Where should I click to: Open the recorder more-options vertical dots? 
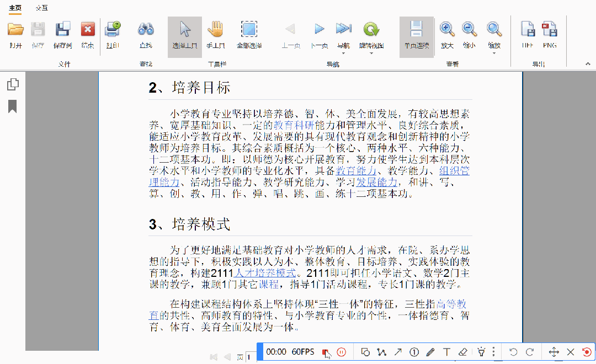pyautogui.click(x=493, y=352)
